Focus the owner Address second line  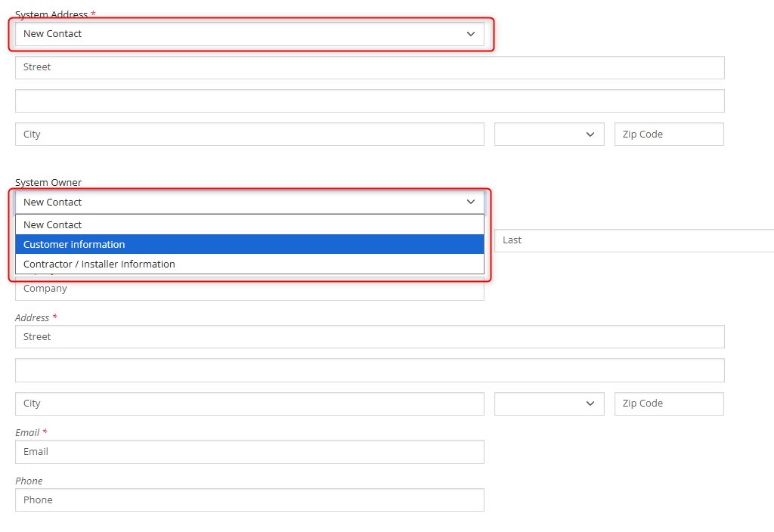tap(370, 370)
